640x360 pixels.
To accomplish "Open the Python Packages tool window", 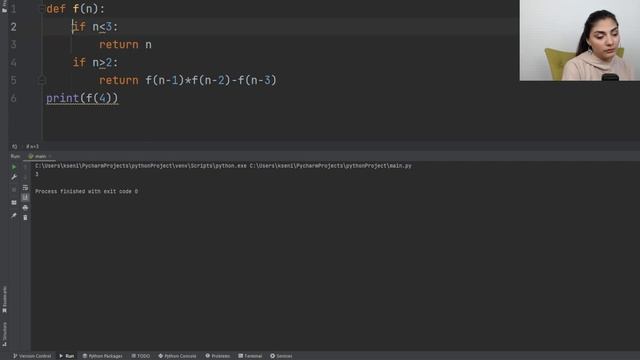I will [x=102, y=356].
